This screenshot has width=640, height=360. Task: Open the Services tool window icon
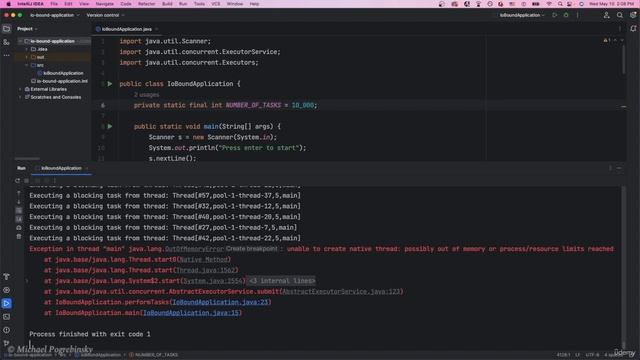[x=7, y=290]
